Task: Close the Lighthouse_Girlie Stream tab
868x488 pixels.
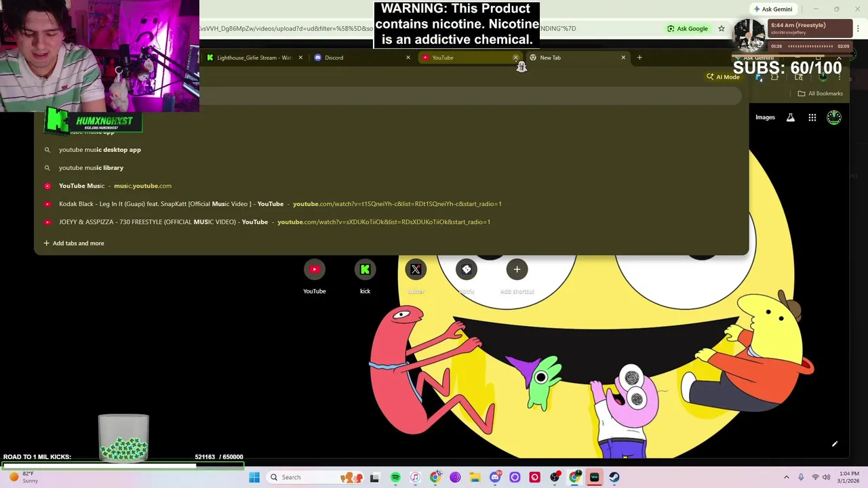Action: coord(300,58)
